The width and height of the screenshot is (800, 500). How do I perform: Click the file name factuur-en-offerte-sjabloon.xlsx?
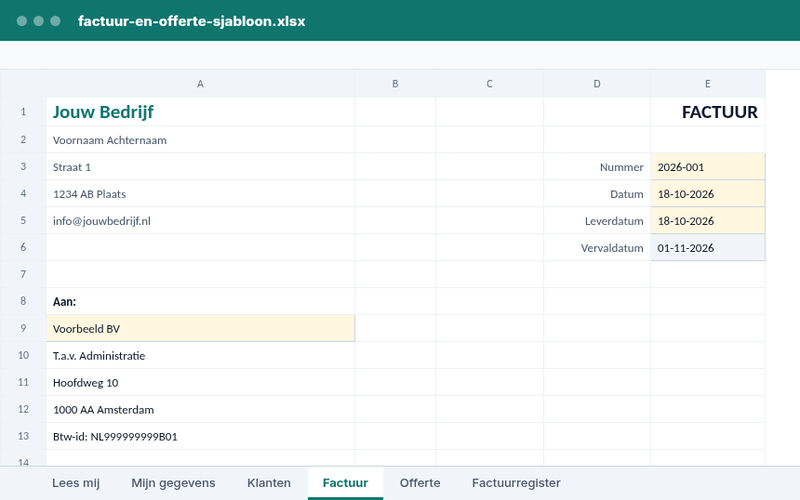click(x=191, y=21)
